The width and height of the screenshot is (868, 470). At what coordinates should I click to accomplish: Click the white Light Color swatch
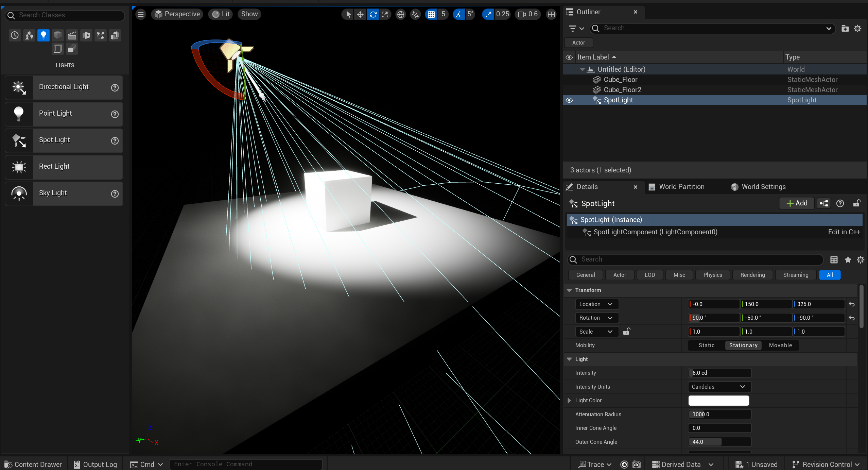click(x=718, y=400)
